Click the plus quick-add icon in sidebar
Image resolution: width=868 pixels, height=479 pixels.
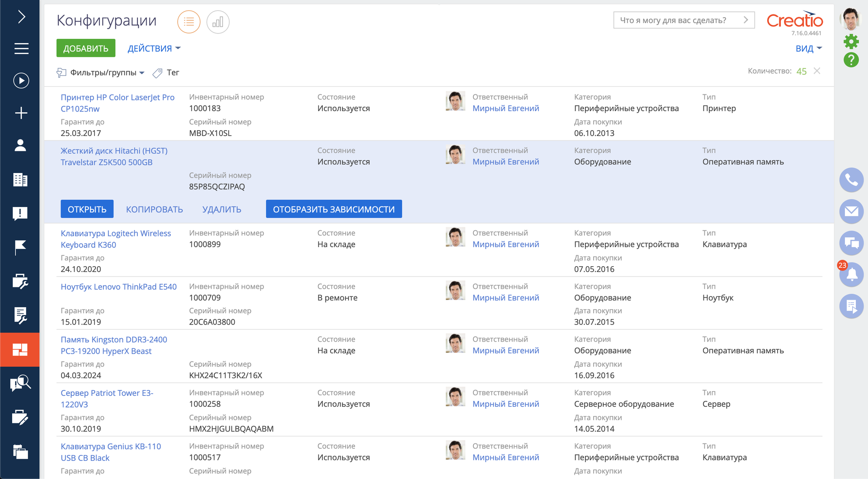coord(21,113)
